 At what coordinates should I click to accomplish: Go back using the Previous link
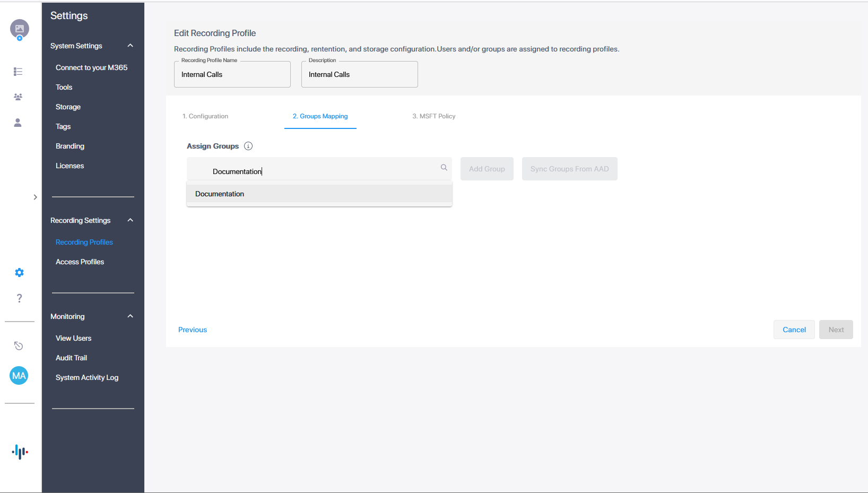click(x=193, y=330)
